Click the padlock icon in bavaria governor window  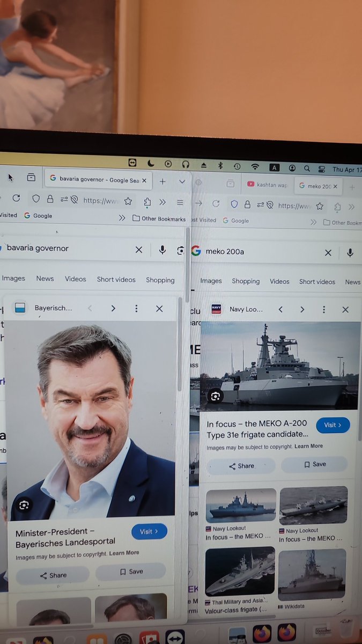click(50, 199)
